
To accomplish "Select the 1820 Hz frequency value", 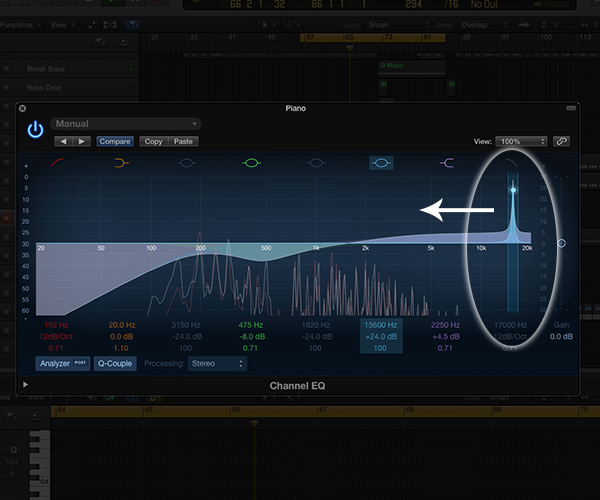I will tap(316, 325).
